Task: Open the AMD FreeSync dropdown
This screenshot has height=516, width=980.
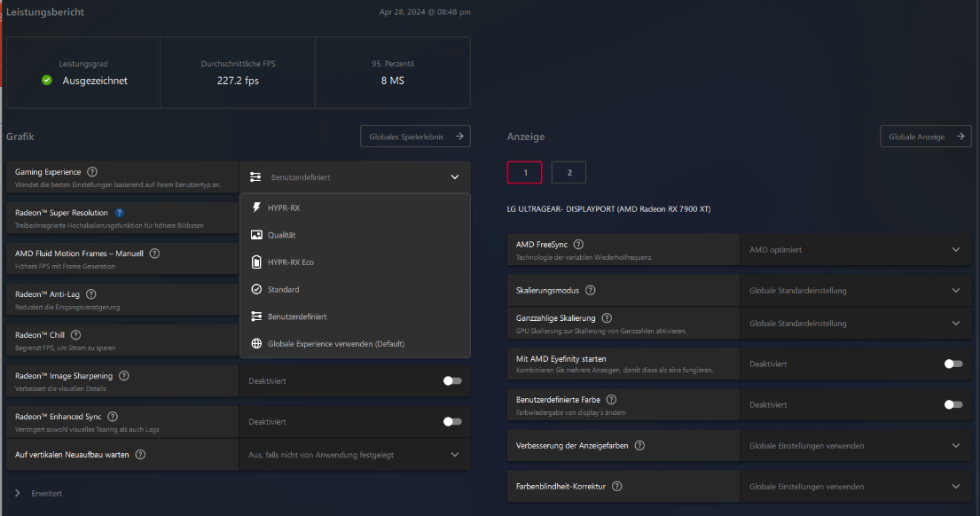Action: point(856,250)
